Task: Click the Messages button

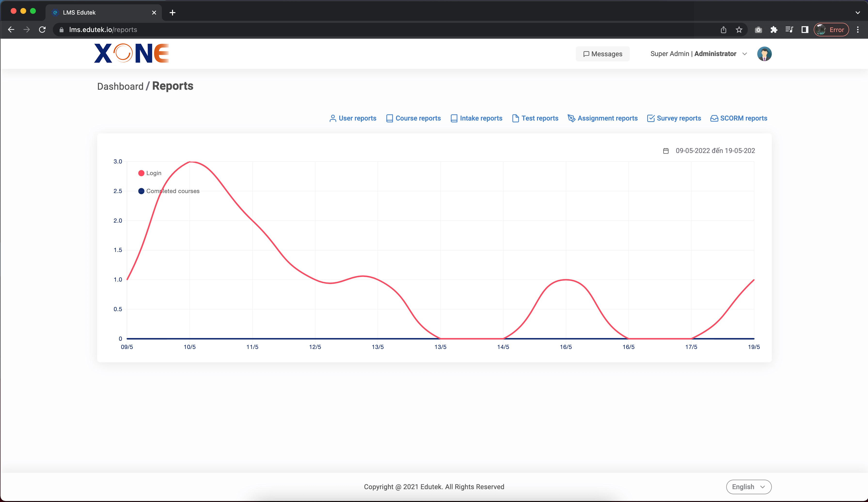Action: click(602, 54)
